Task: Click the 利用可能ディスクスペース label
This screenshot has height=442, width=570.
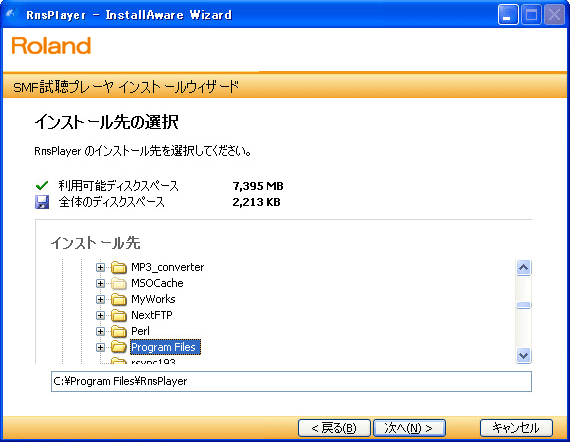Action: (x=119, y=186)
